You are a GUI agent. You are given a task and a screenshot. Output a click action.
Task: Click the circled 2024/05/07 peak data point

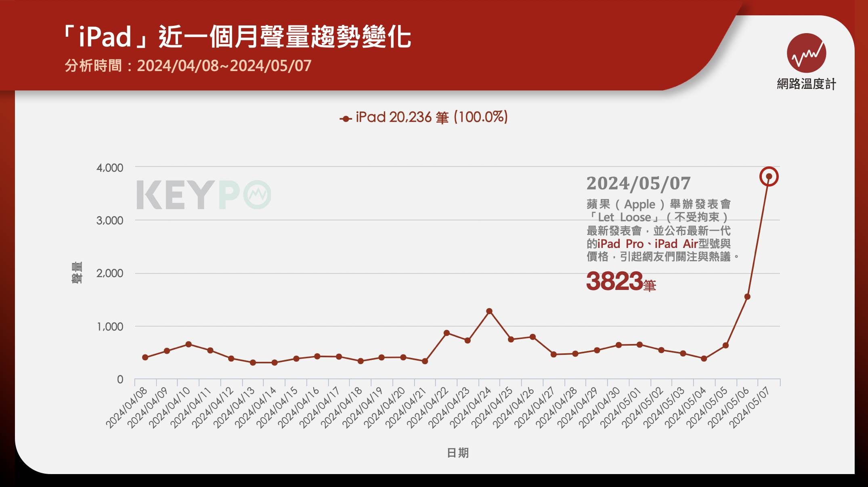tap(769, 176)
